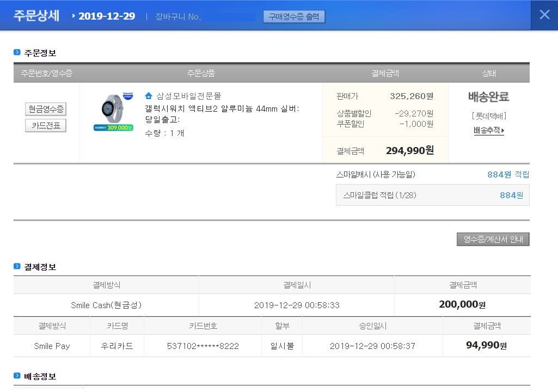Click the 스마일캐시 (사용 가능일) label

coord(376,174)
